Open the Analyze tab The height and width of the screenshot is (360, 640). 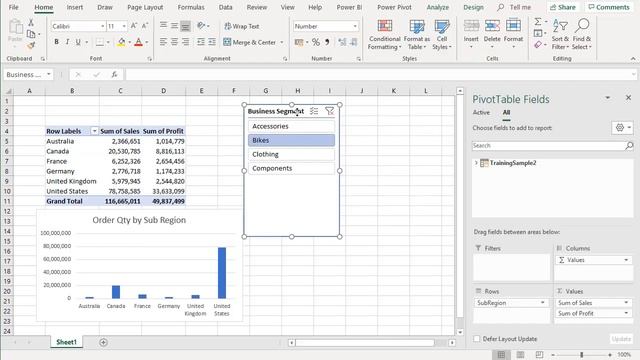click(438, 7)
